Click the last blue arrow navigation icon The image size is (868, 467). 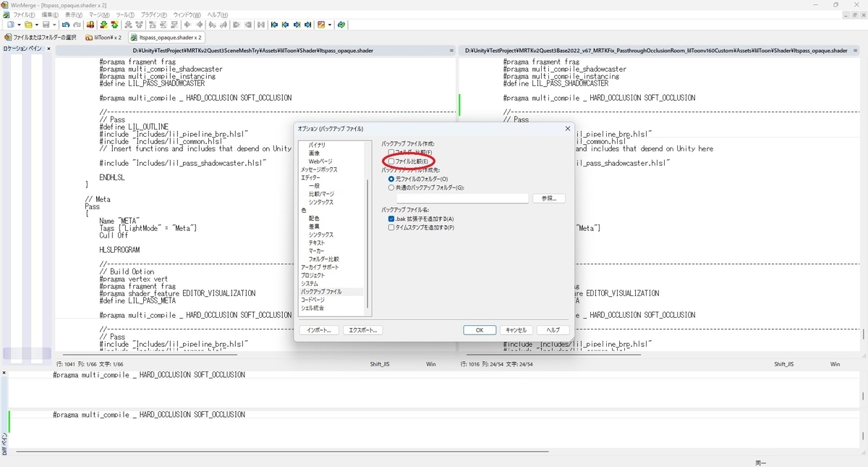(308, 25)
